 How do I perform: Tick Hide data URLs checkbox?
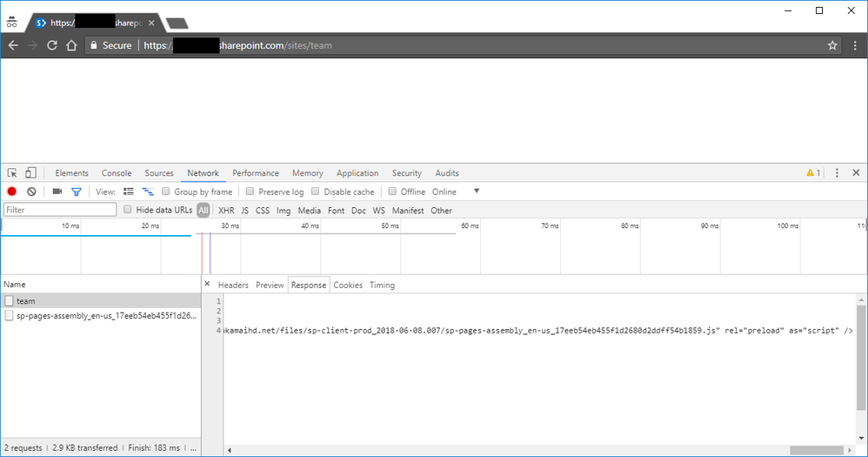[127, 210]
